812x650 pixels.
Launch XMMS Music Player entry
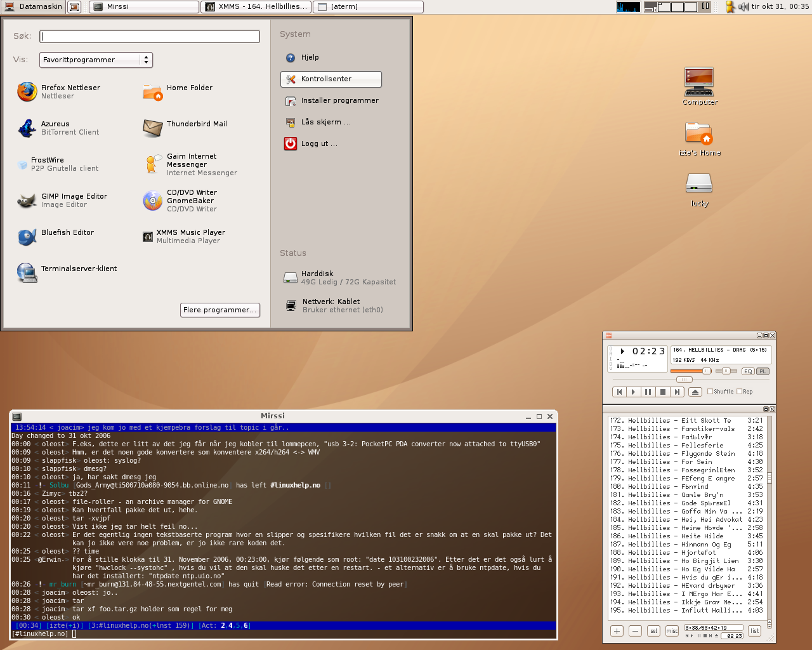[x=184, y=237]
